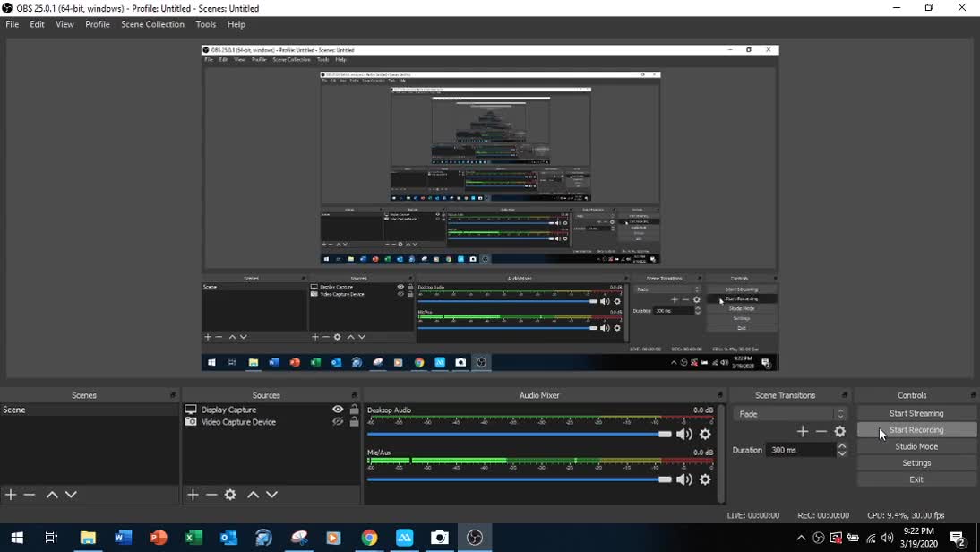Screen dimensions: 980x552
Task: Remove the selected source with the minus icon
Action: coord(211,495)
